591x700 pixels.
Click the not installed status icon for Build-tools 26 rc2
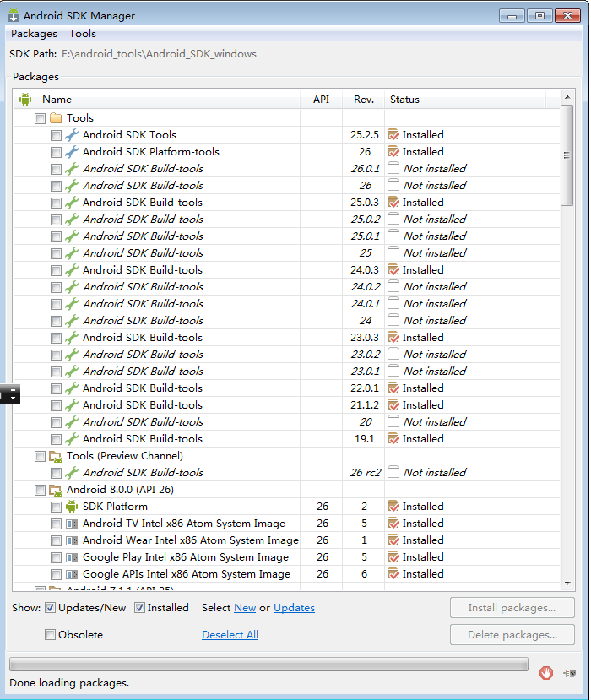393,472
